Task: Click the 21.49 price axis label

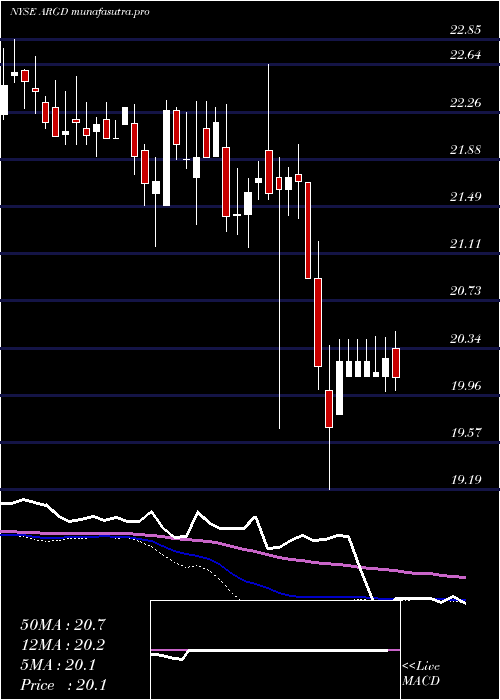Action: 466,197
